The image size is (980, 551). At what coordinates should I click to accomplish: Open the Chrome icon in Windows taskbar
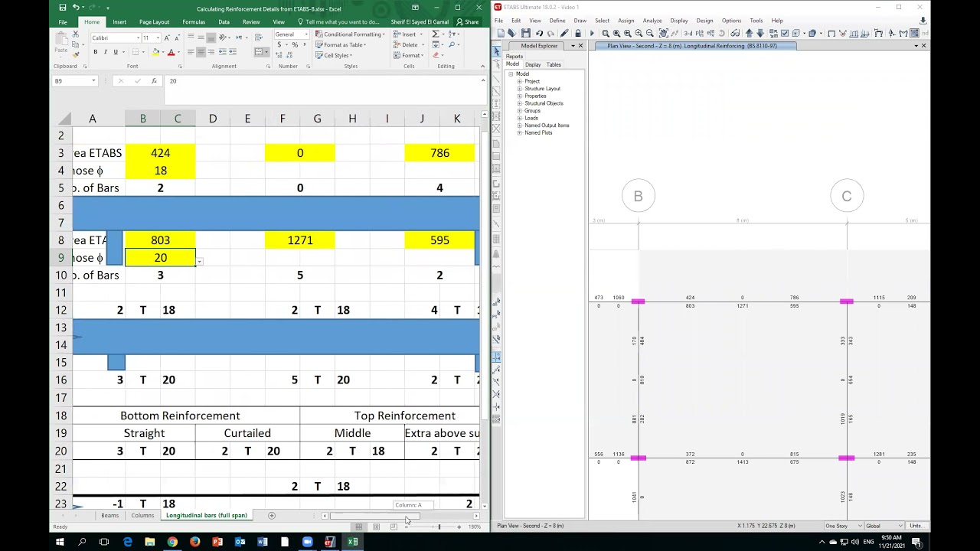click(172, 542)
